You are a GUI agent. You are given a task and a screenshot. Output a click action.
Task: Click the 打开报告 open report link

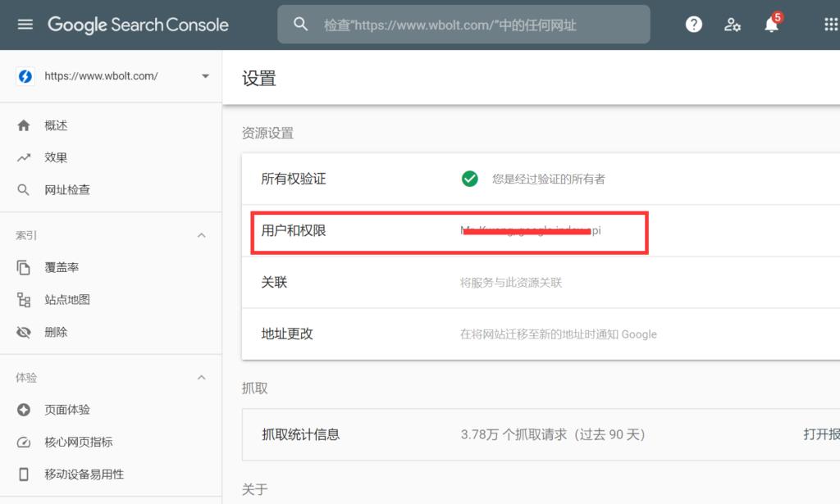coord(821,434)
